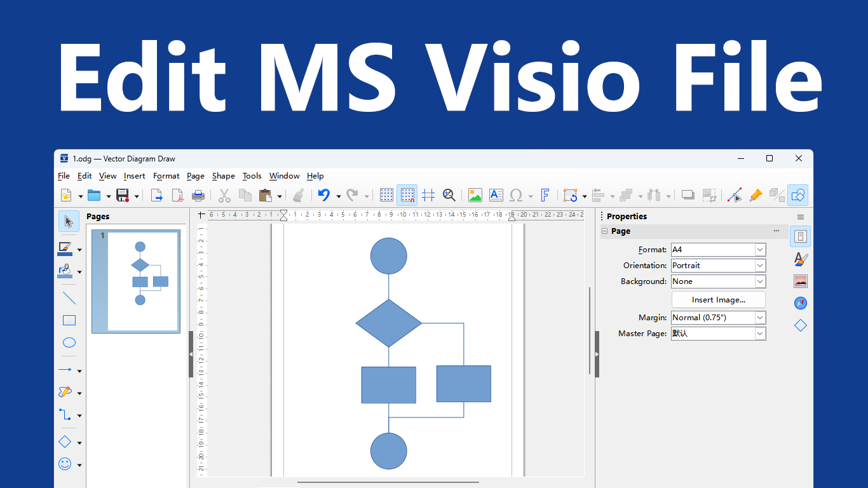This screenshot has height=488, width=868.
Task: Click the Insert Image... button
Action: pyautogui.click(x=719, y=300)
